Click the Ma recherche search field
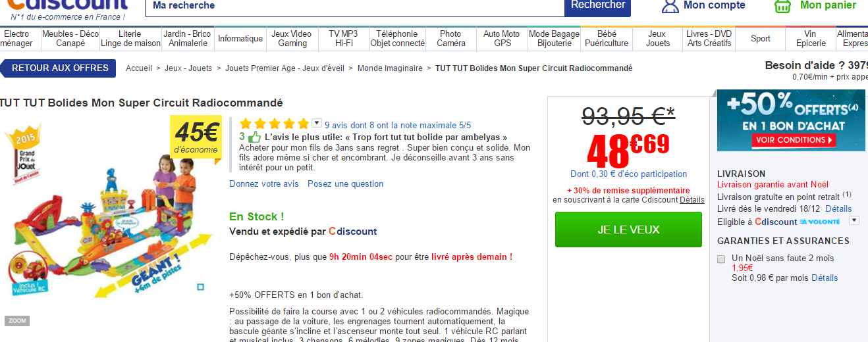868x342 pixels. pos(354,7)
